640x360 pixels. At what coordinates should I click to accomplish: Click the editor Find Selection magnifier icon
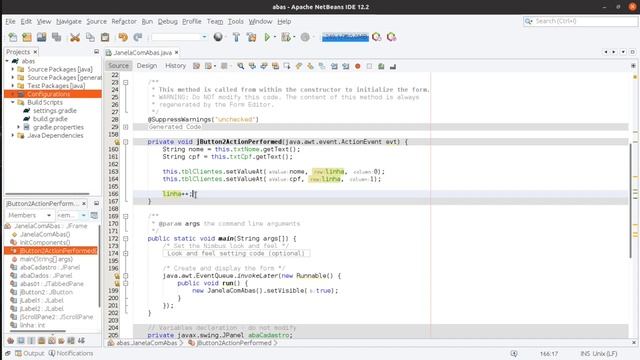pos(241,66)
